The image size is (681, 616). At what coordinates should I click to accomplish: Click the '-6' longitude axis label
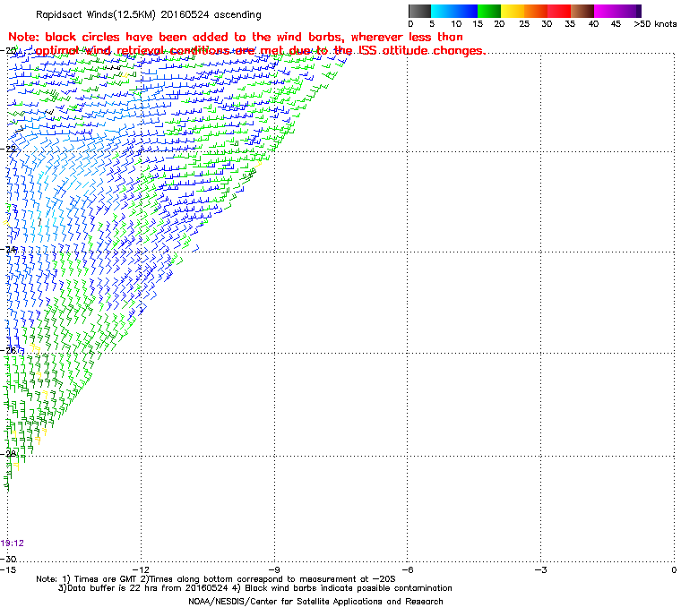[x=408, y=570]
